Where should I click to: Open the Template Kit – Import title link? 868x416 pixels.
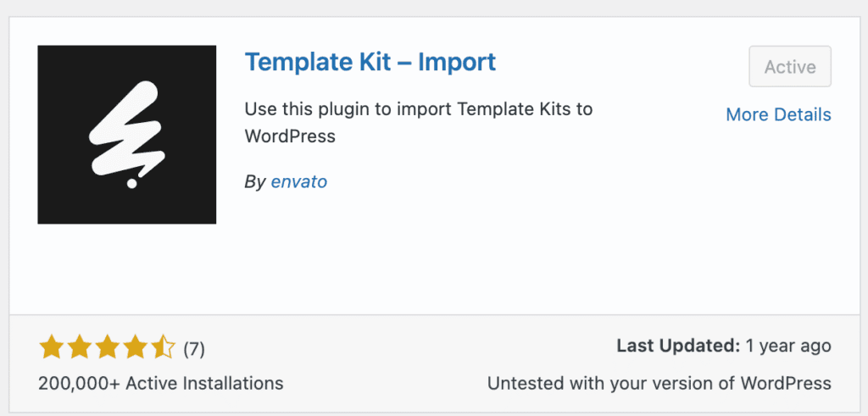(370, 62)
